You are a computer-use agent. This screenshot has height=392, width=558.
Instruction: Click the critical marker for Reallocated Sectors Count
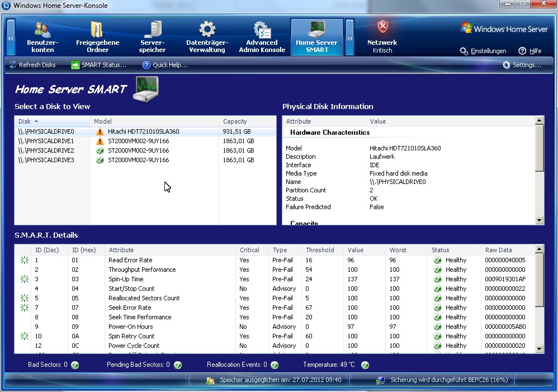[24, 299]
